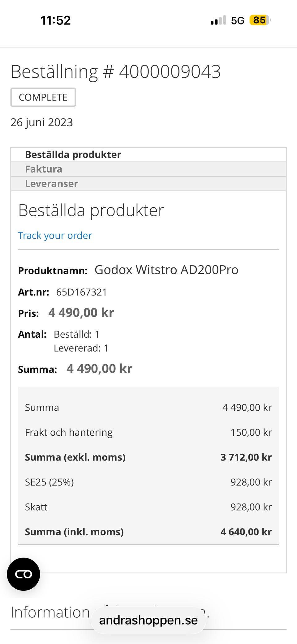
Task: Open the Track your order link
Action: [55, 236]
